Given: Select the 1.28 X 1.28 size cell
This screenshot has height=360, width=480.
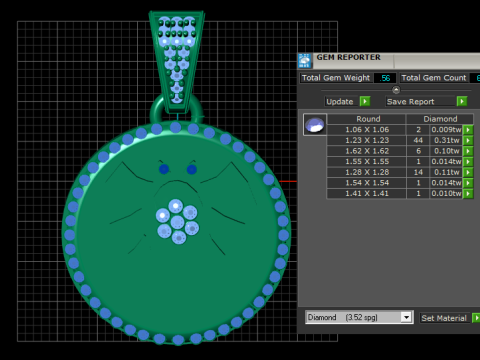Looking at the screenshot, I should coord(367,172).
